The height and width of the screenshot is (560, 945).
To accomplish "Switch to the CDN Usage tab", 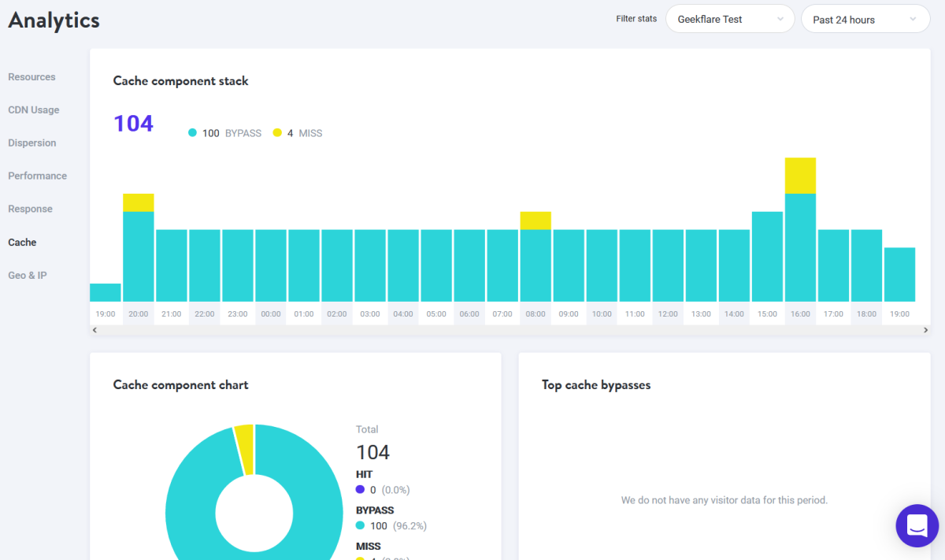I will coord(34,110).
